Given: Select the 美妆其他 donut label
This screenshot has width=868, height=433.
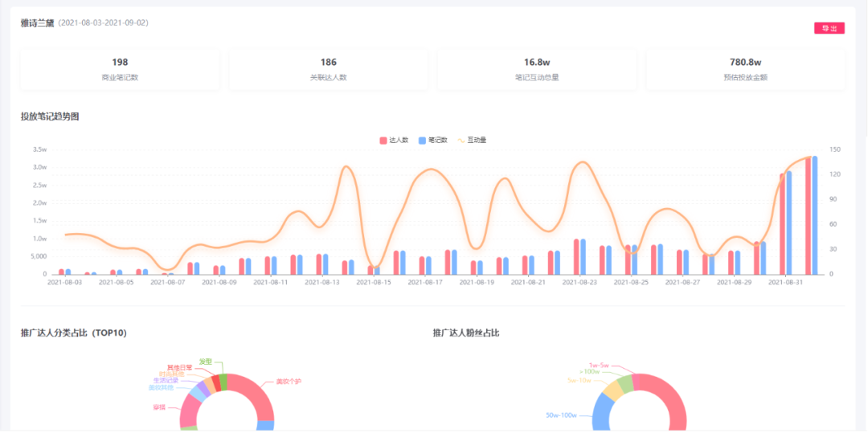Looking at the screenshot, I should click(x=161, y=388).
